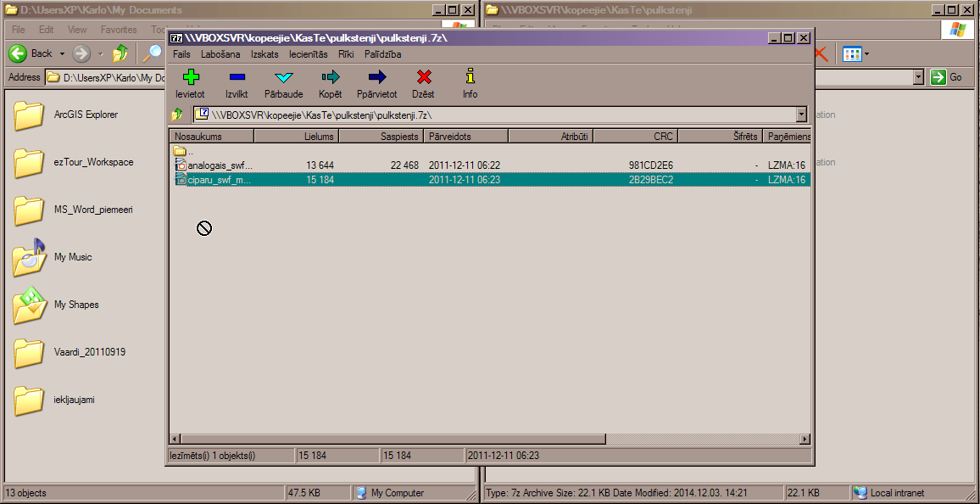Open Favorites menu in My Documents window

pyautogui.click(x=119, y=30)
